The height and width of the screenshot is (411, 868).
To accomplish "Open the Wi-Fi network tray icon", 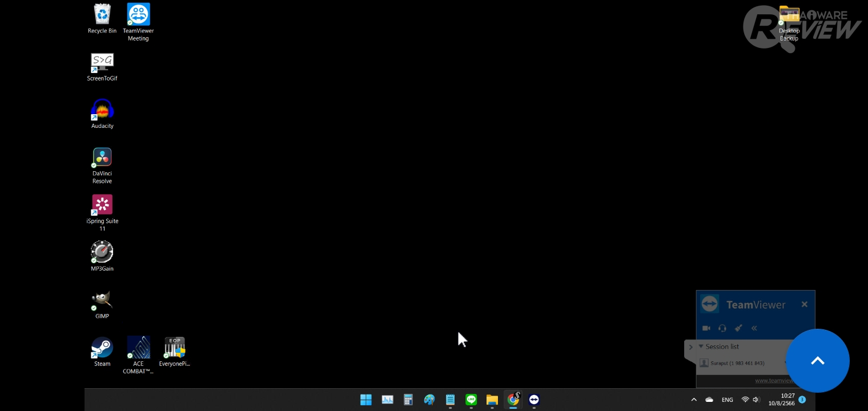I will point(745,400).
